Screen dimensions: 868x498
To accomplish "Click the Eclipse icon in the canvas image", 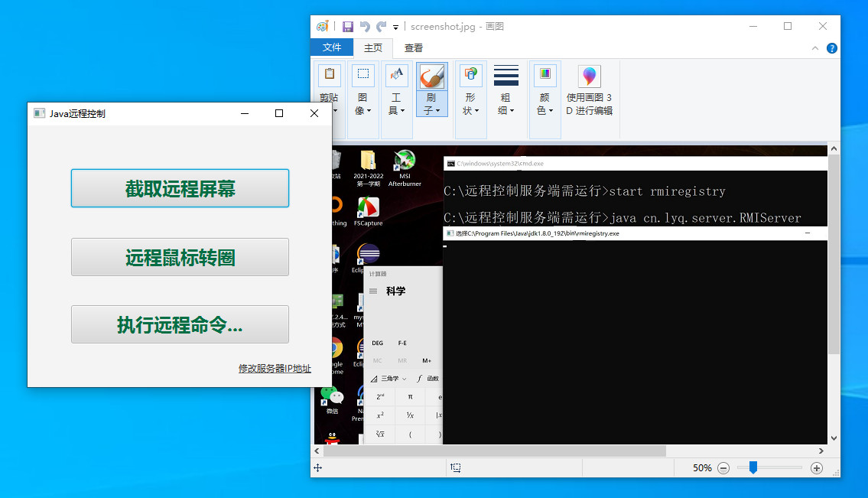I will pos(368,254).
